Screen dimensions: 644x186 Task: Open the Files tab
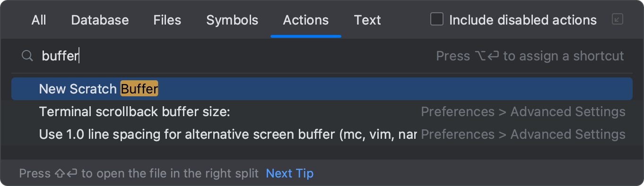point(167,20)
